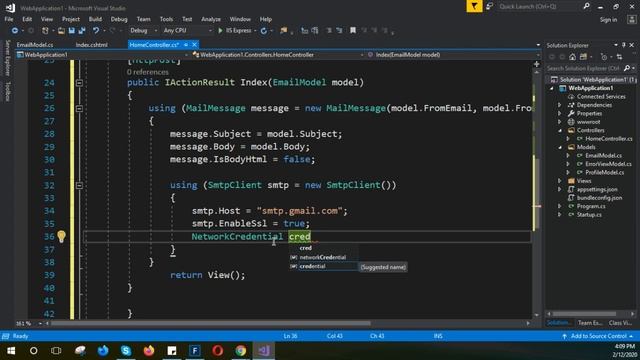Open the Debug menu

click(x=119, y=19)
